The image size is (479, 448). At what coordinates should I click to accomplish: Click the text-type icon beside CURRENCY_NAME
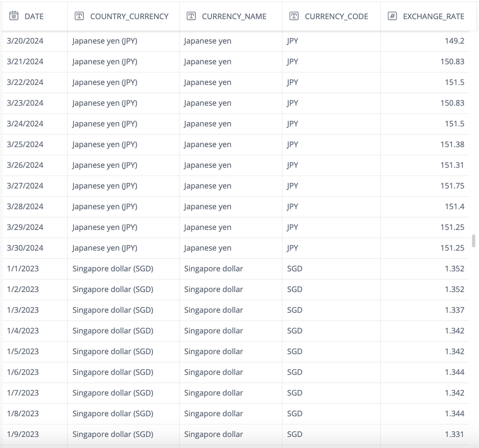click(x=191, y=16)
